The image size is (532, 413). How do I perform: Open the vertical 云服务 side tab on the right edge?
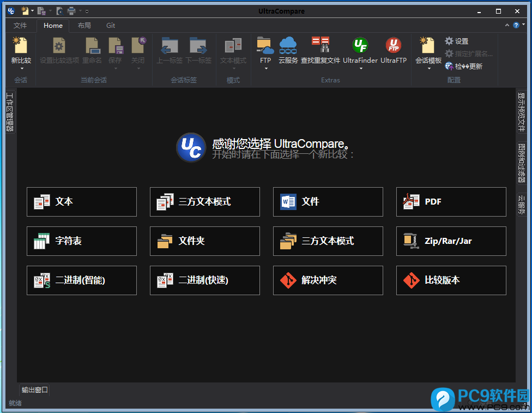click(521, 205)
